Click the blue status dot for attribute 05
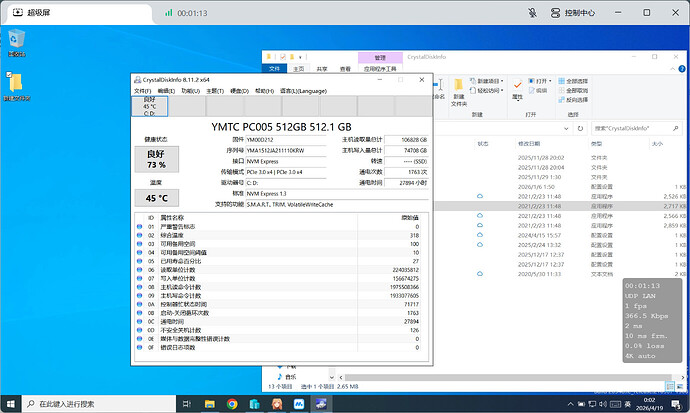 [139, 261]
